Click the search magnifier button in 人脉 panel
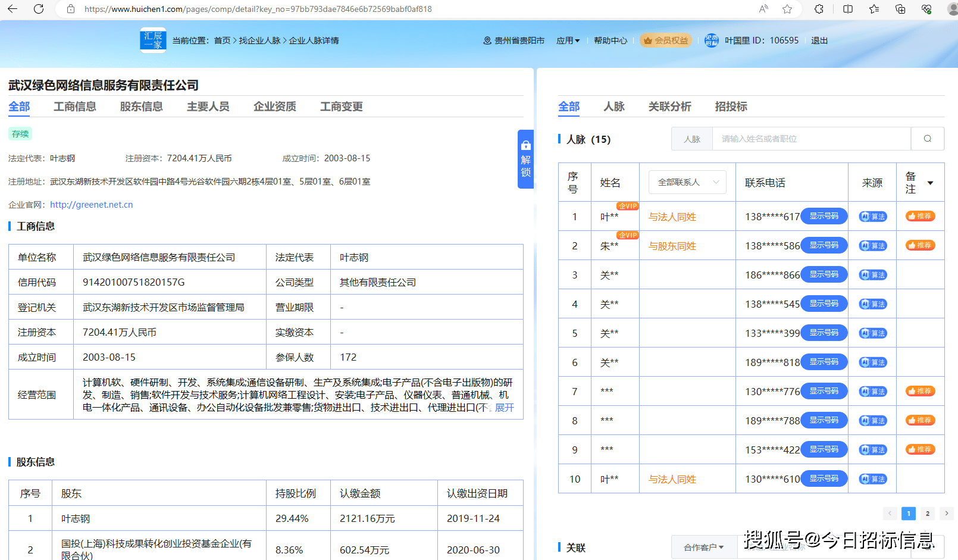958x560 pixels. click(x=928, y=139)
